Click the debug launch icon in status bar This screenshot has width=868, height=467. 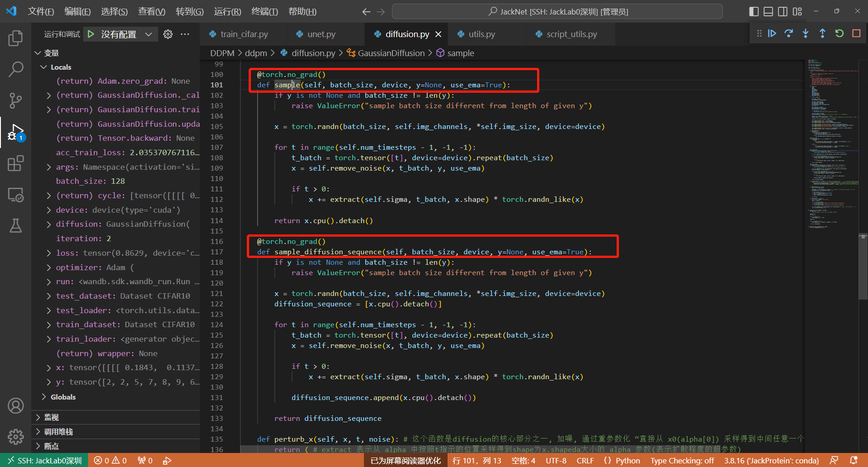pos(167,461)
